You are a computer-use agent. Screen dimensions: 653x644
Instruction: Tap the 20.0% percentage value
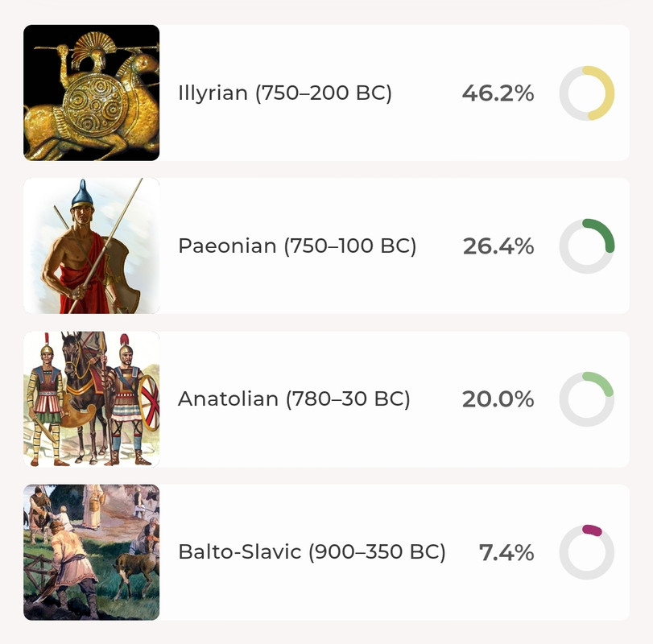click(x=498, y=399)
